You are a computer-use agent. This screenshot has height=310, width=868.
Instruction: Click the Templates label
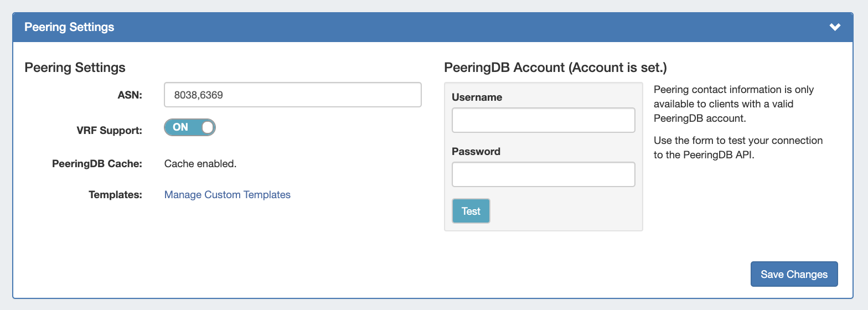tap(115, 195)
